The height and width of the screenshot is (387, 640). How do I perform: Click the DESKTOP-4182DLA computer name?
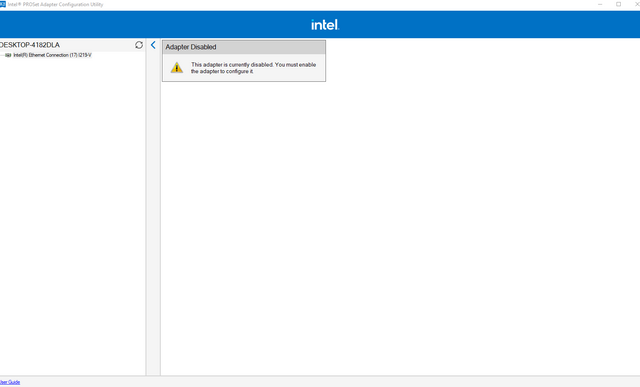coord(30,45)
